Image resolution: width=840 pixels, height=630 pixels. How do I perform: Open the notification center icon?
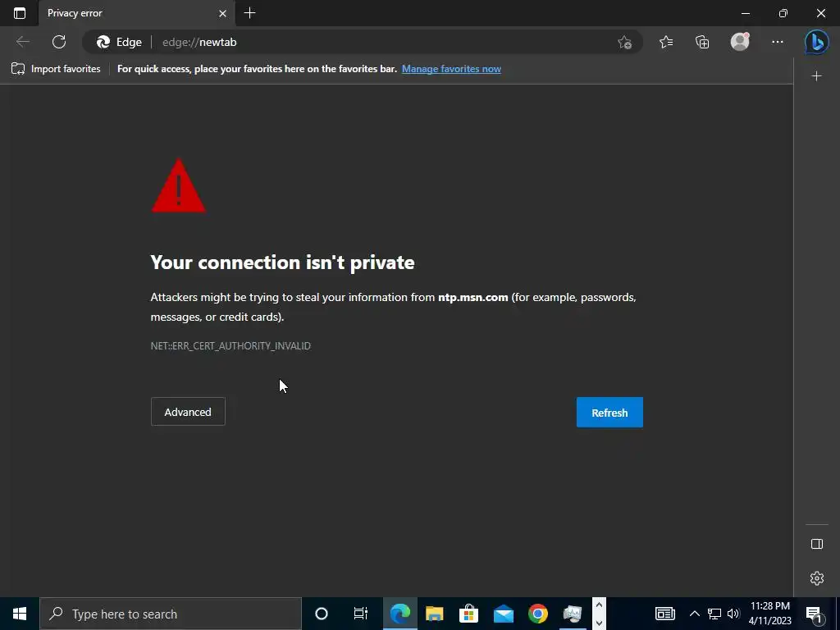(814, 614)
